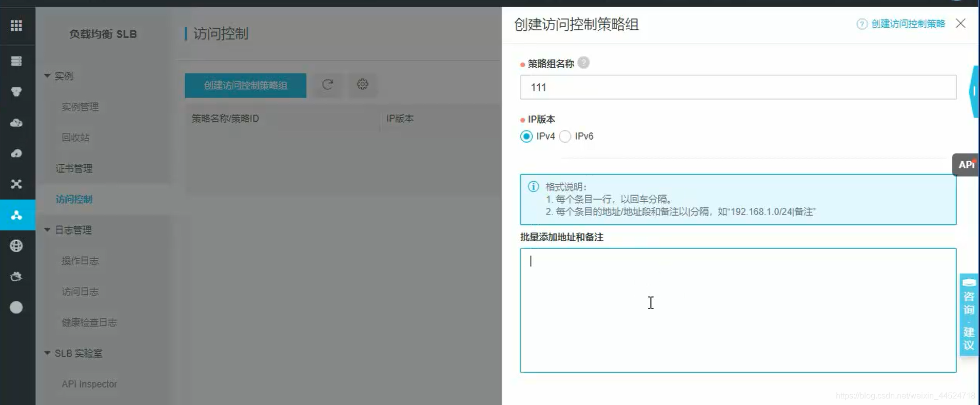Click the help question mark beside 策略组名称
Screen dimensions: 980x405
583,63
